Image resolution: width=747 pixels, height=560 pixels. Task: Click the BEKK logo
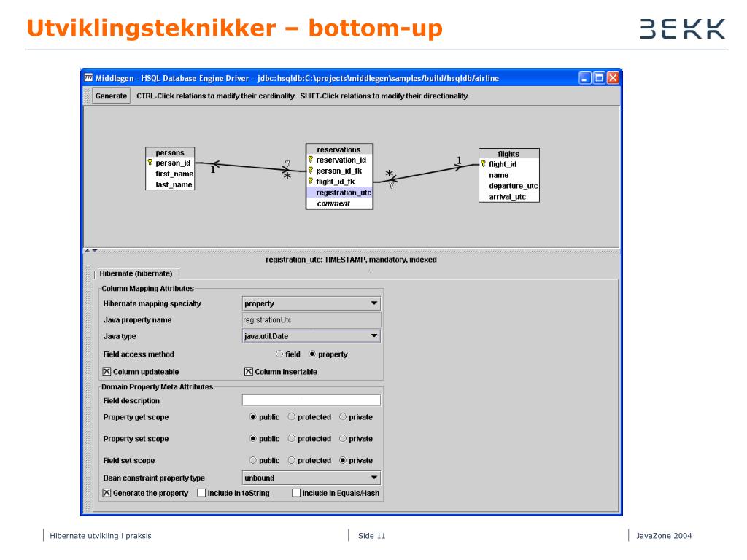[682, 28]
